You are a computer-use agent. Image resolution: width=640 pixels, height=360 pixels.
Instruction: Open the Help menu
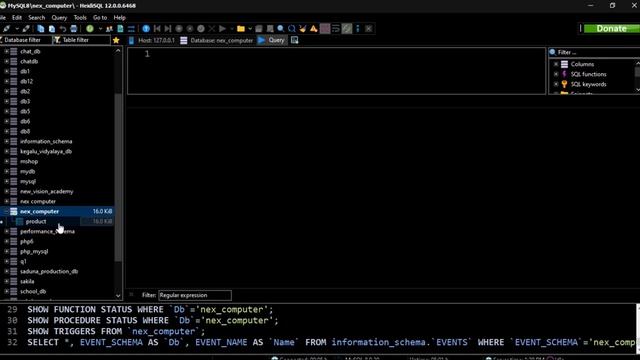click(120, 18)
